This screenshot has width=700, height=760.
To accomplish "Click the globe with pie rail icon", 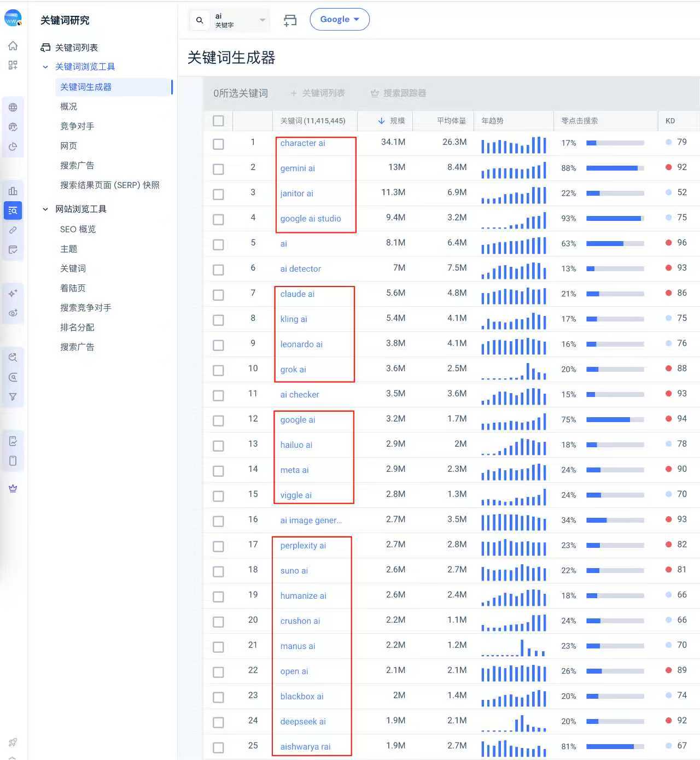I will click(x=13, y=127).
